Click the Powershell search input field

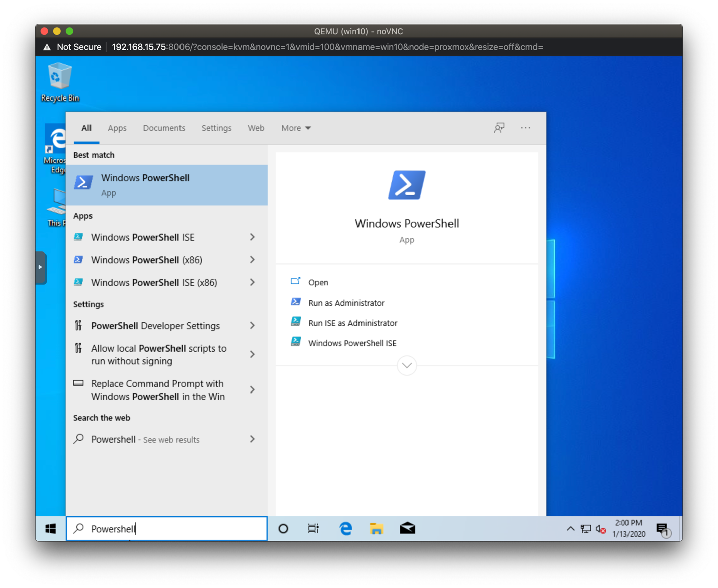point(167,529)
